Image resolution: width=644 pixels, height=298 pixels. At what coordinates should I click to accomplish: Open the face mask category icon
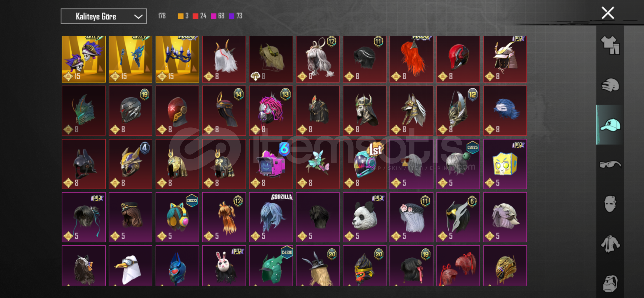pos(610,204)
